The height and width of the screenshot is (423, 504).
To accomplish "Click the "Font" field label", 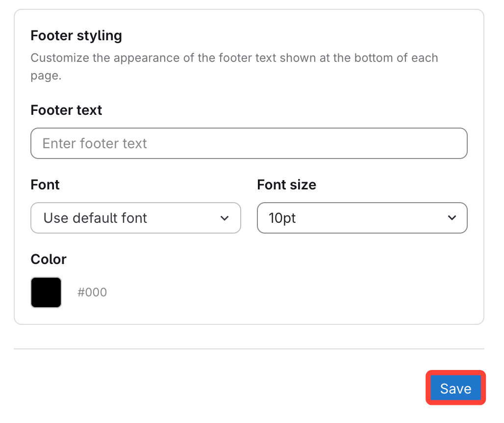I will tap(45, 185).
